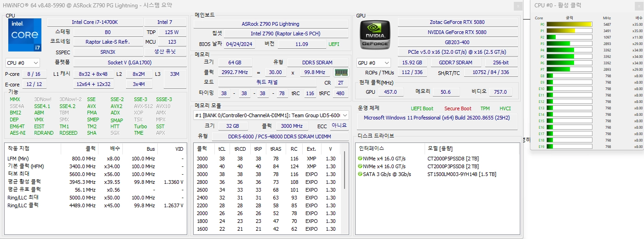The width and height of the screenshot is (644, 239).
Task: Click the green check icon beside ST1500LM003-9YH148
Action: coord(360,174)
